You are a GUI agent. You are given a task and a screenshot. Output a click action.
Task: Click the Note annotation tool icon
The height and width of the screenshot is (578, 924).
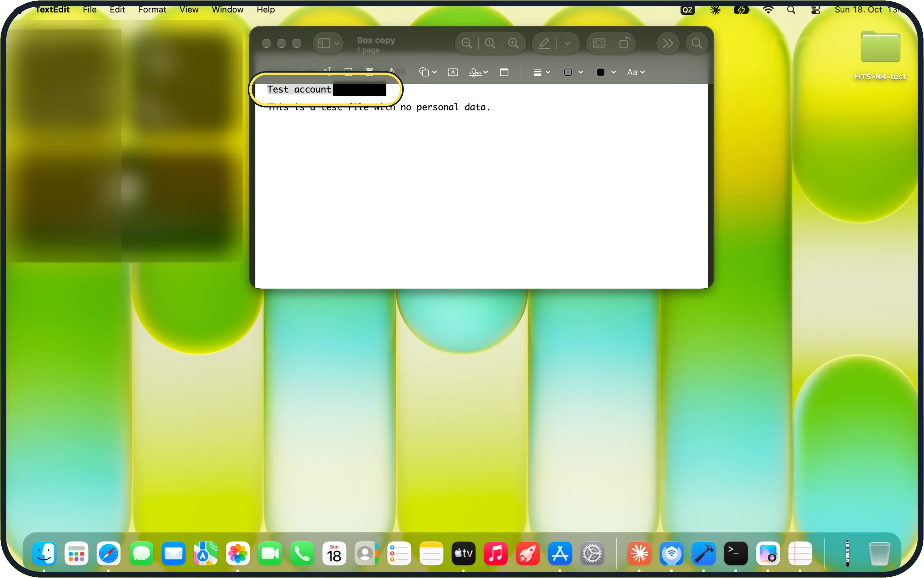pos(504,72)
